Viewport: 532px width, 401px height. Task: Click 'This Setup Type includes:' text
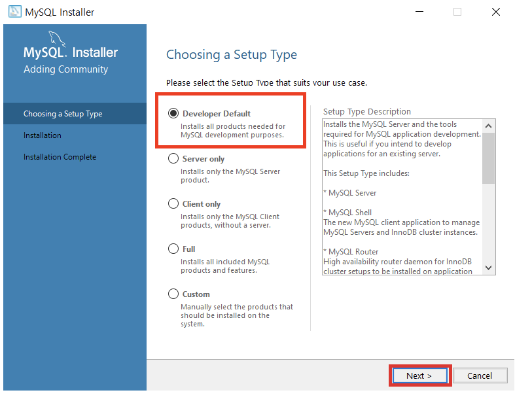point(366,173)
